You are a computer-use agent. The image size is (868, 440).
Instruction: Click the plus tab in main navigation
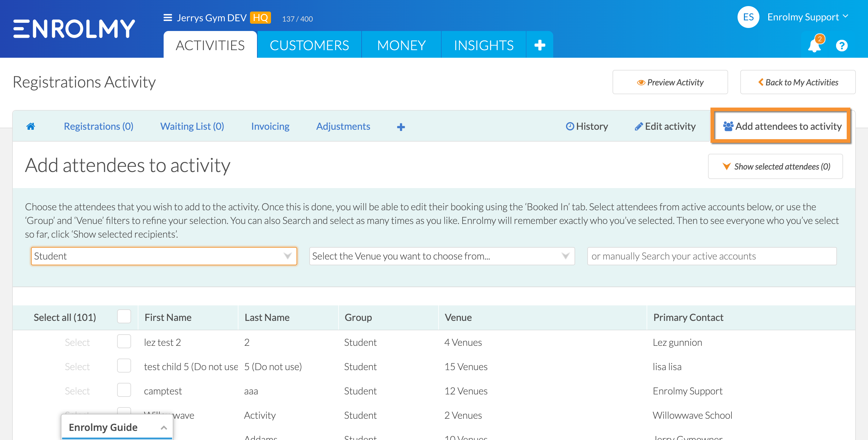click(x=540, y=45)
